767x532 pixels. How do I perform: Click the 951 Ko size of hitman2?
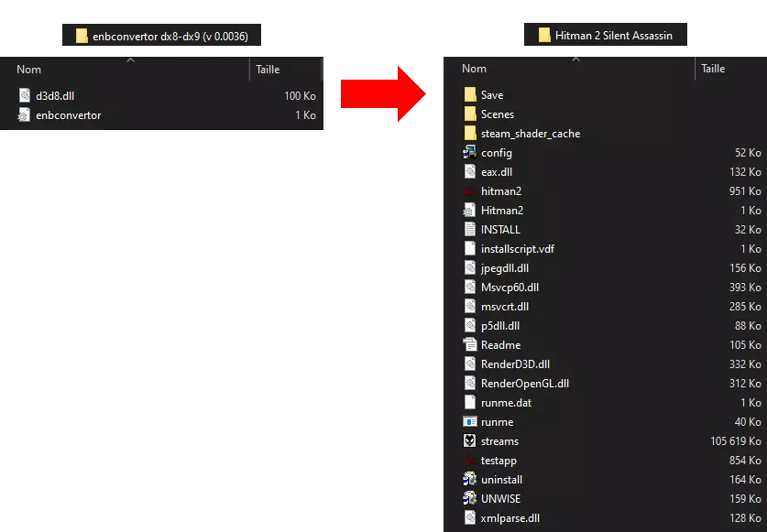pos(746,191)
